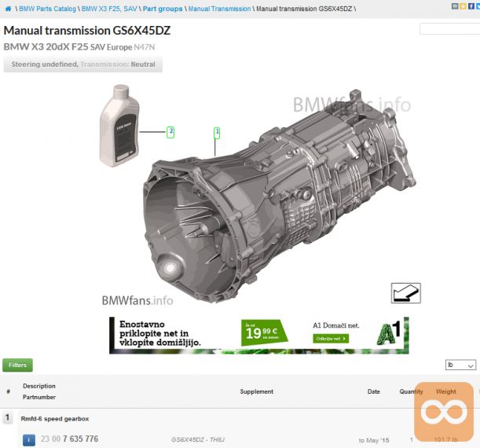Open the Manual Transmission breadcrumb link
Screen dimensions: 480x448
pos(219,9)
